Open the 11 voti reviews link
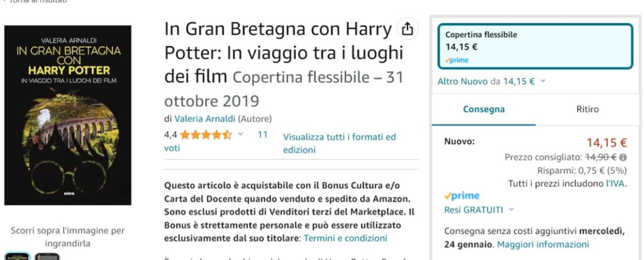The image size is (644, 260). tap(216, 141)
